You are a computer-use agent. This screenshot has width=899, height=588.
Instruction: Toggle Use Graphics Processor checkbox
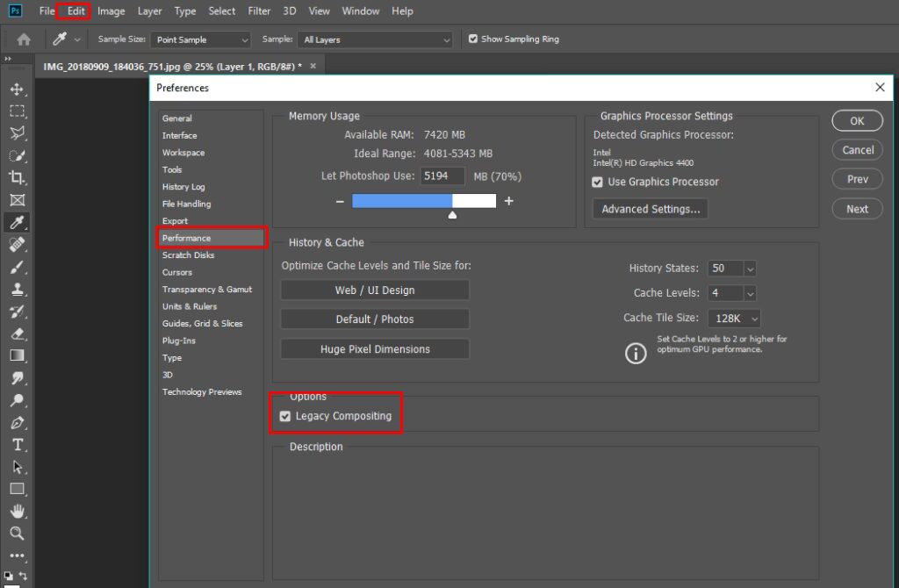click(598, 183)
